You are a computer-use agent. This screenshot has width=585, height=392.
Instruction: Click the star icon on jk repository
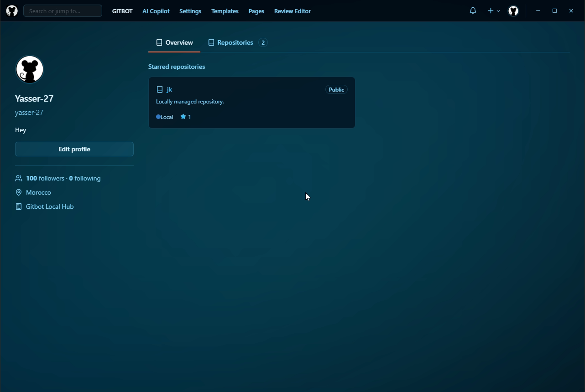click(183, 117)
